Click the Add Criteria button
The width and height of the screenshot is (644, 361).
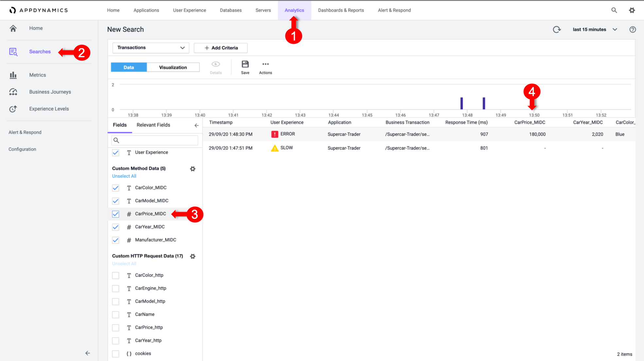221,48
